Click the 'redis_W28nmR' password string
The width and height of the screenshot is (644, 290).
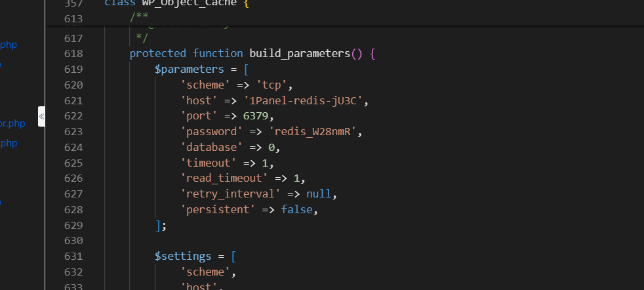[313, 132]
